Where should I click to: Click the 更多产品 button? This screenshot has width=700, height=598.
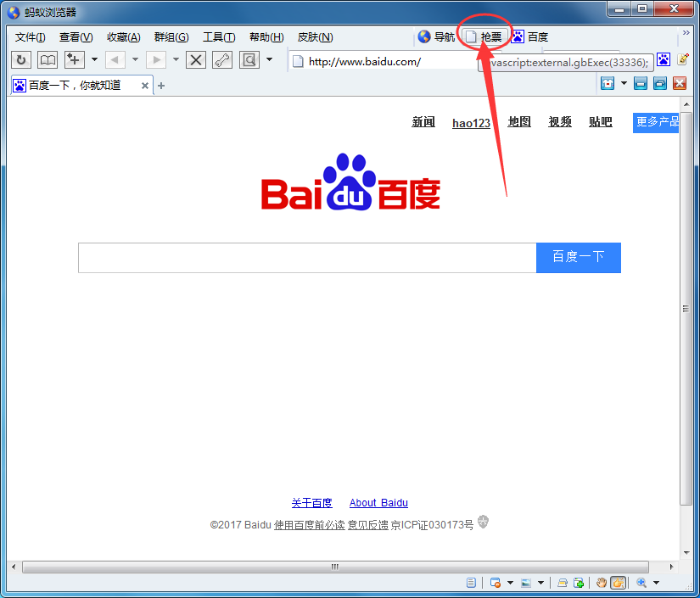pyautogui.click(x=656, y=122)
